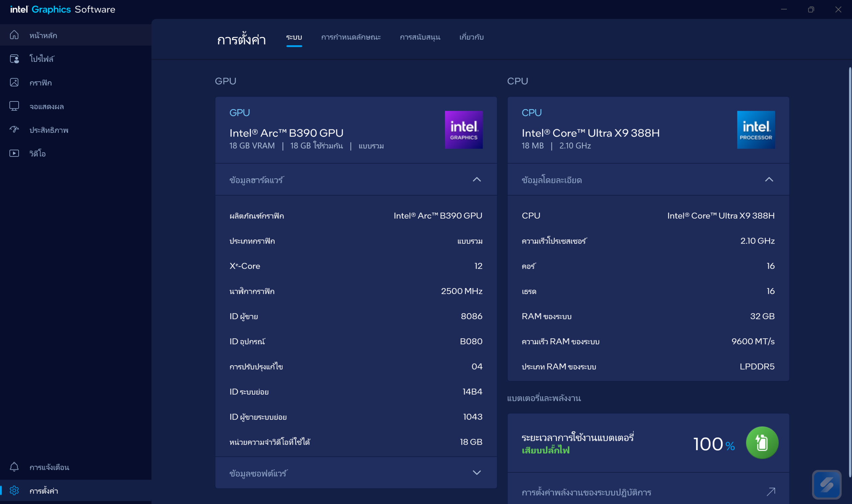
Task: Click the Performance gauge icon
Action: click(14, 130)
